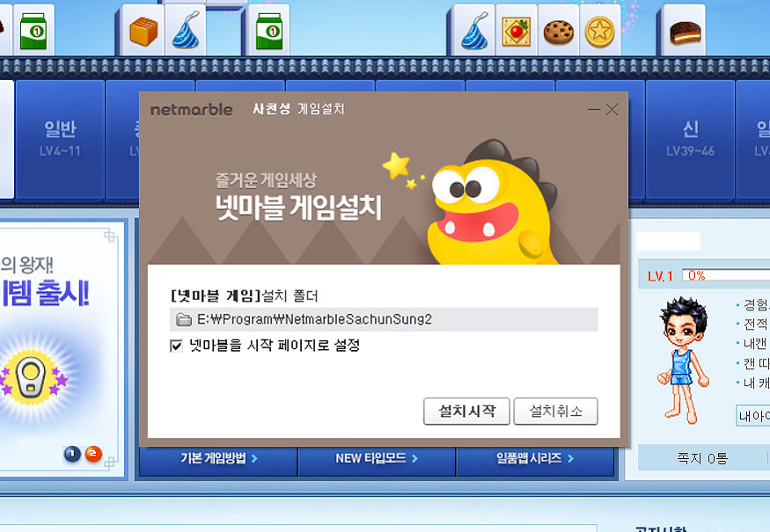Select the 신 LV39~46 channel tab

click(690, 140)
